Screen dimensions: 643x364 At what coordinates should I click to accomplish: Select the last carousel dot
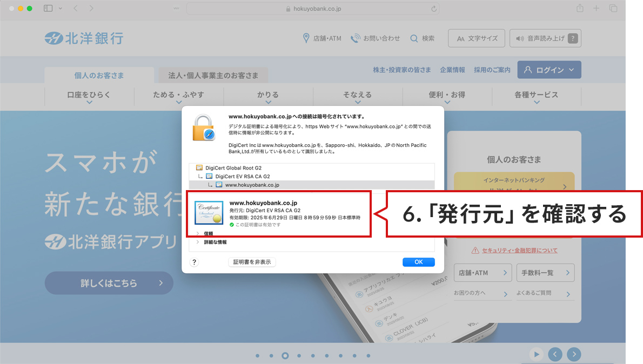coord(369,356)
